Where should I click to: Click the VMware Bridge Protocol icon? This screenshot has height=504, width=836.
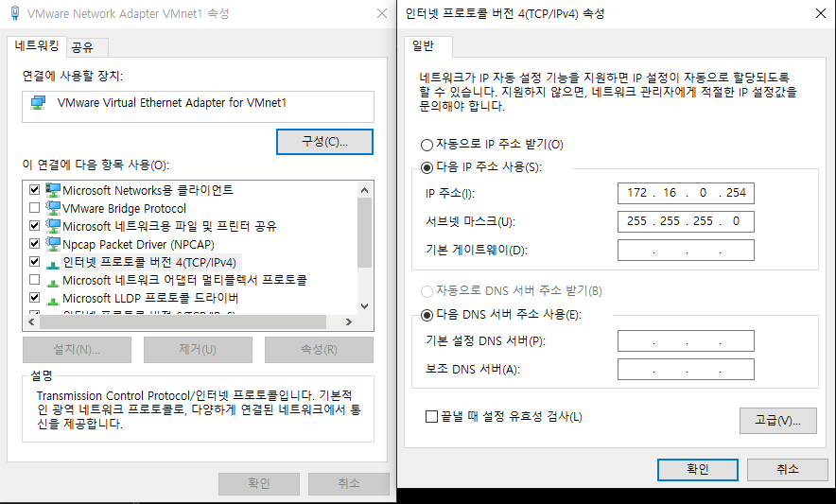point(53,208)
